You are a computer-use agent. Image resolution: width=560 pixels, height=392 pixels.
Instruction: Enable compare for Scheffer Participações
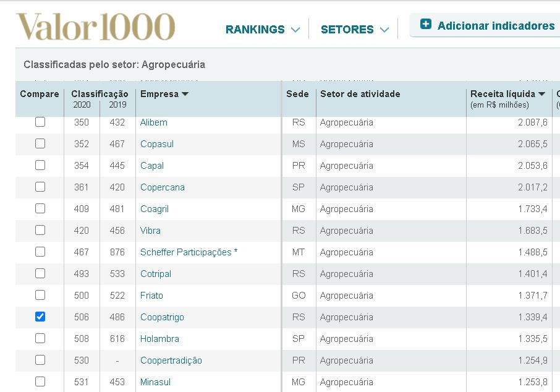40,252
